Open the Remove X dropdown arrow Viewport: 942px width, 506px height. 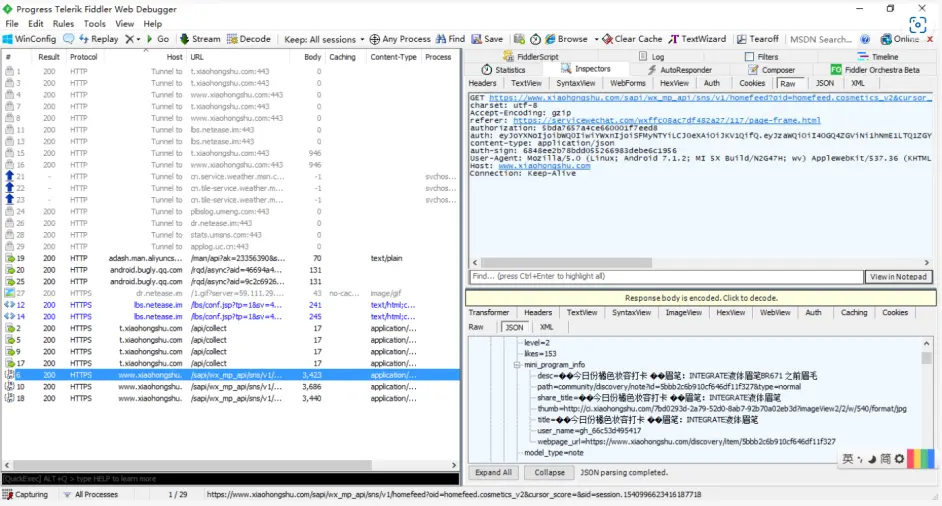tap(139, 39)
